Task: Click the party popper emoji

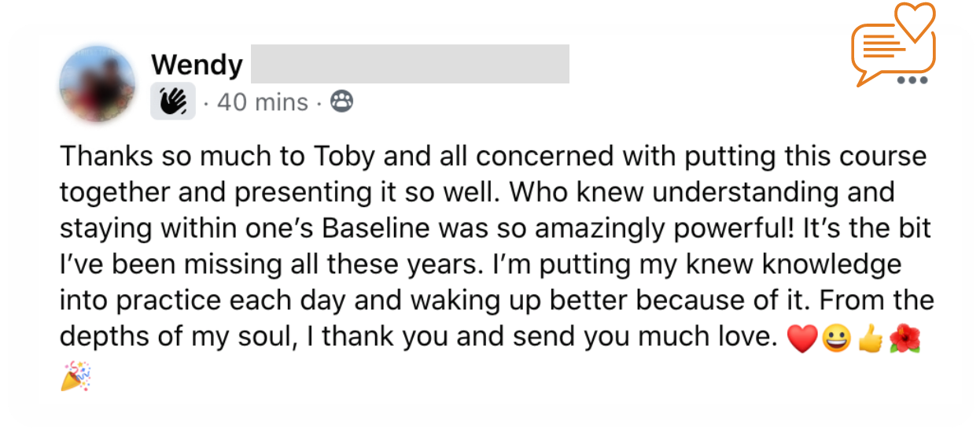Action: tap(76, 376)
